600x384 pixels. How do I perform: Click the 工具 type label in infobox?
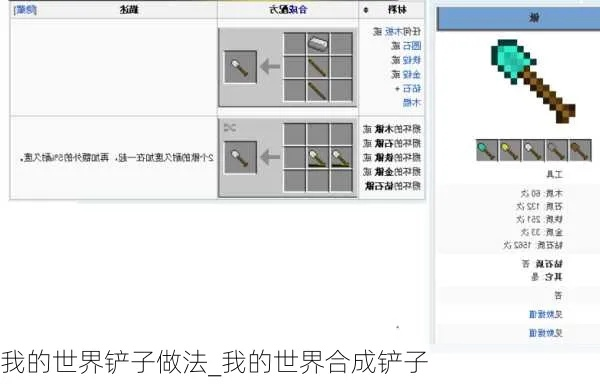[554, 175]
